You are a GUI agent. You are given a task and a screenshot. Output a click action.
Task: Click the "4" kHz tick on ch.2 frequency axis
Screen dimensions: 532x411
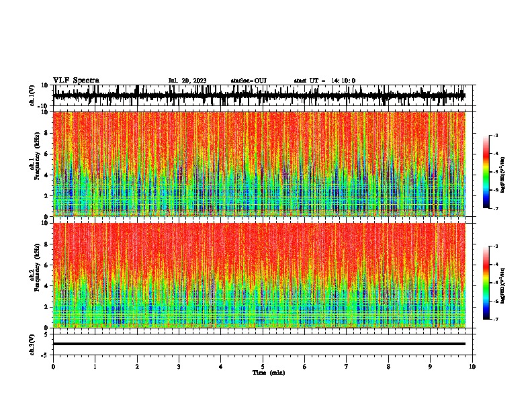tap(46, 286)
